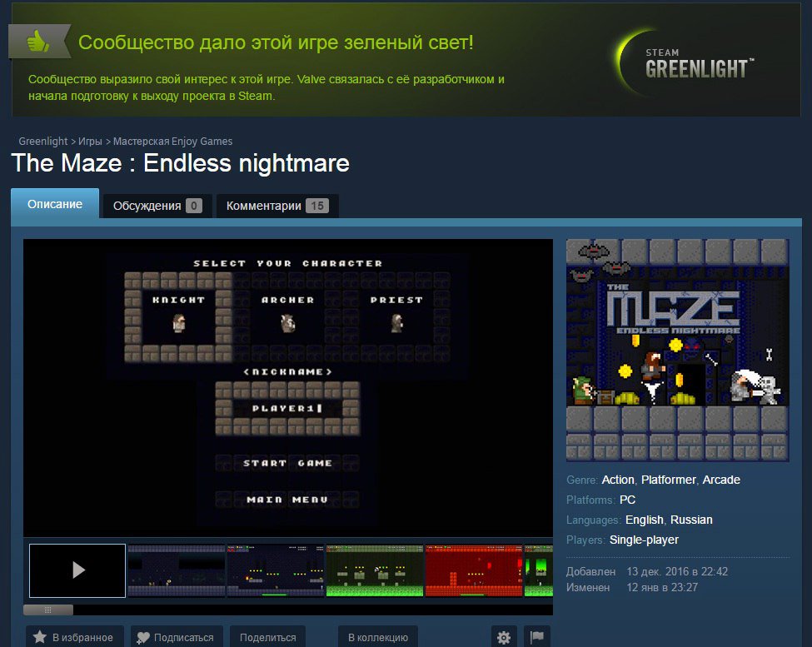Click the 15 comments count badge
The image size is (812, 647).
(317, 206)
